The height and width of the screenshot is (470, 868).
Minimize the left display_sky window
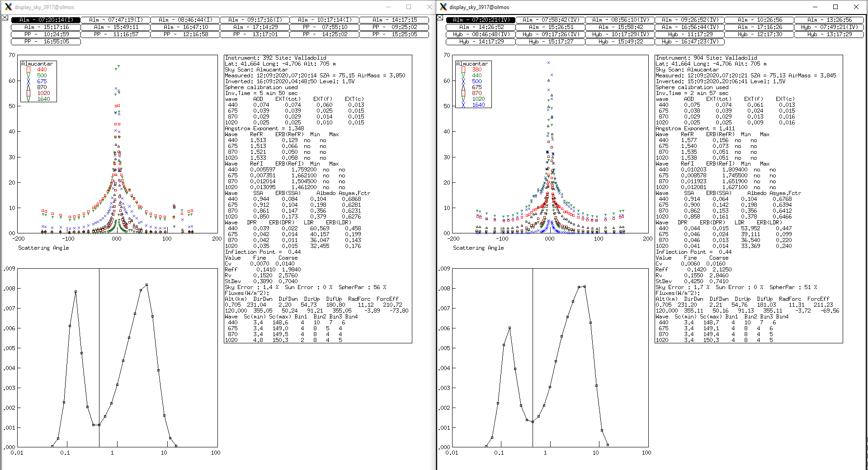coord(388,7)
